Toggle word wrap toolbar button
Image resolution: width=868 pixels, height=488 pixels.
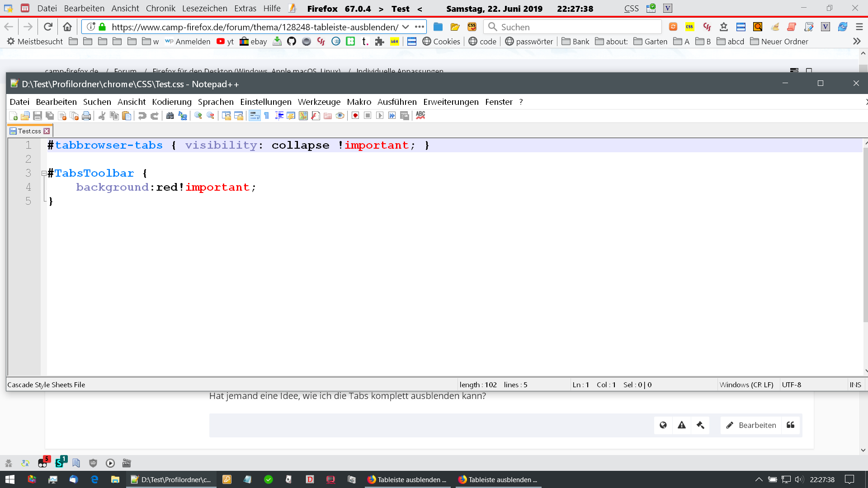255,116
